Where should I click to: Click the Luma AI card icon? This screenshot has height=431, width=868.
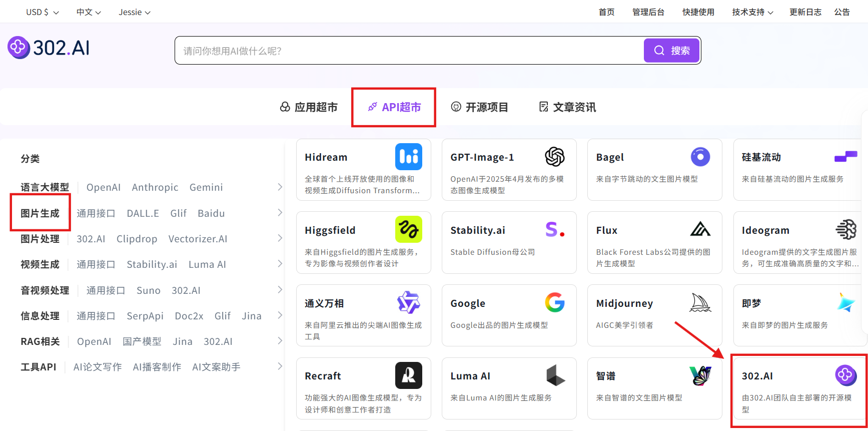pyautogui.click(x=555, y=375)
